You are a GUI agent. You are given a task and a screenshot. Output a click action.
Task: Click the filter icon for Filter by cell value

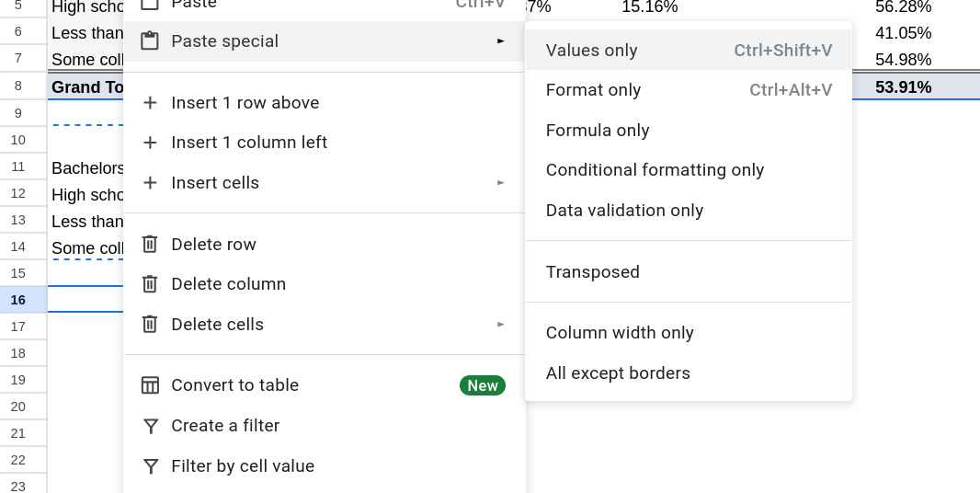point(150,466)
